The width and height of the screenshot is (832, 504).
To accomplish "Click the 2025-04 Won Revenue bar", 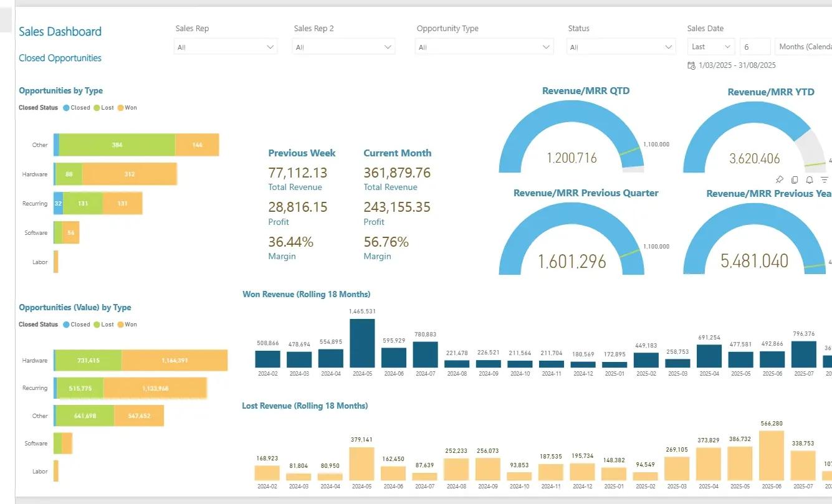I will [x=709, y=356].
